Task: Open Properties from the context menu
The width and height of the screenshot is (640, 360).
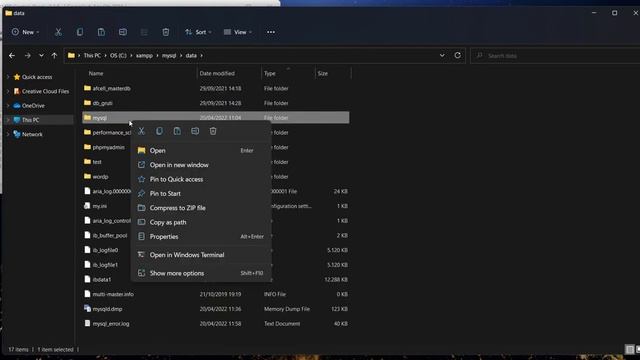Action: 201,236
